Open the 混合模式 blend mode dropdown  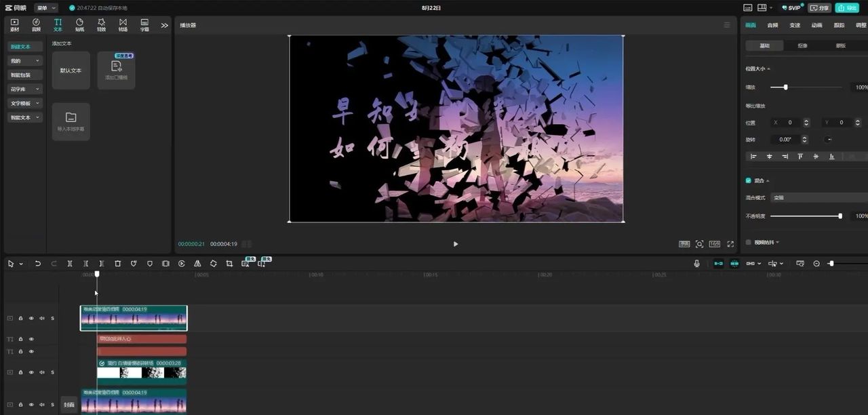pos(818,197)
